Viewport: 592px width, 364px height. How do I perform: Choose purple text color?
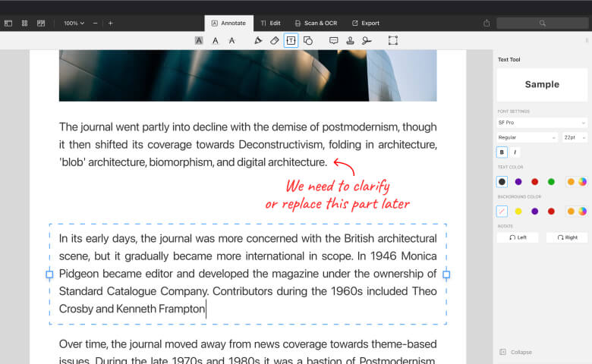point(518,182)
